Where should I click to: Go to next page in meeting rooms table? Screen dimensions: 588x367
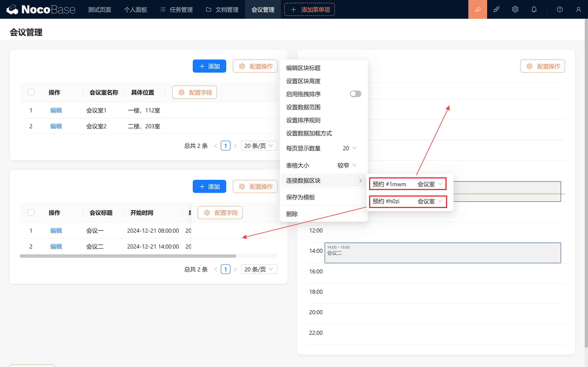[x=235, y=146]
